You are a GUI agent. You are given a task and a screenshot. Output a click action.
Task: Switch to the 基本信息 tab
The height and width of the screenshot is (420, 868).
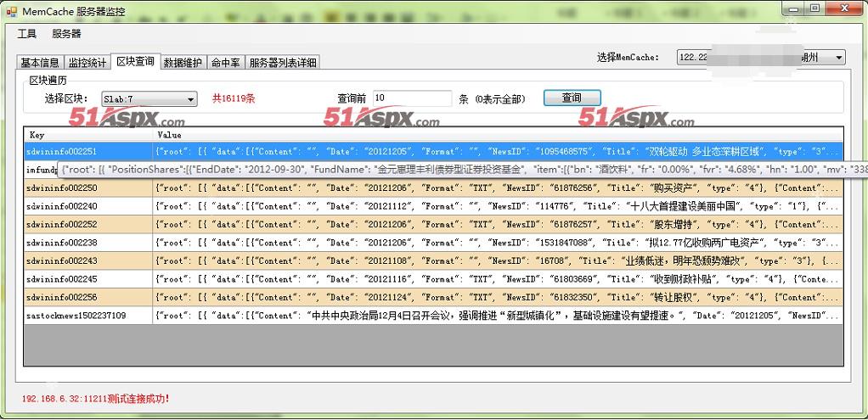[x=40, y=63]
